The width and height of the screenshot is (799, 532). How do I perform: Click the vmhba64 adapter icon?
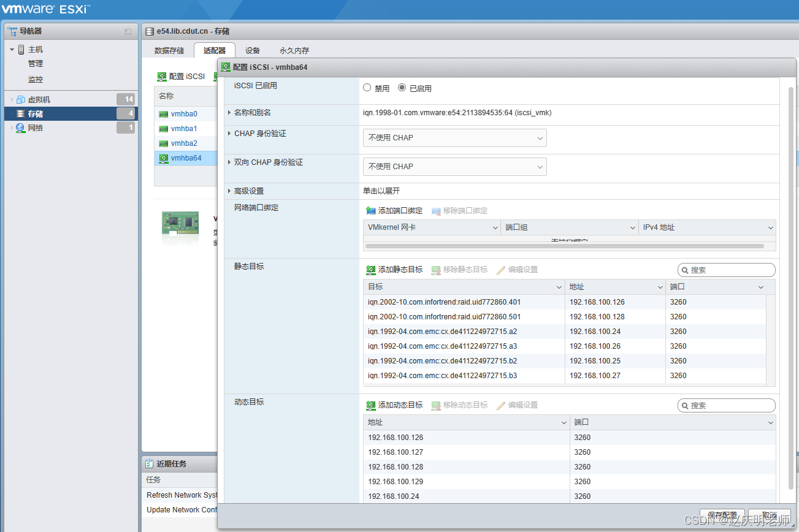tap(163, 158)
